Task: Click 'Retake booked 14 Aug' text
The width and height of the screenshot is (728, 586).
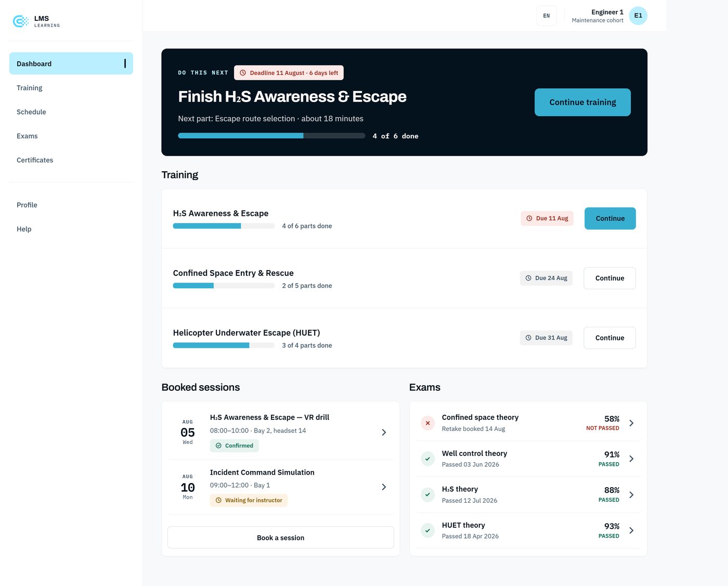Action: click(x=473, y=429)
